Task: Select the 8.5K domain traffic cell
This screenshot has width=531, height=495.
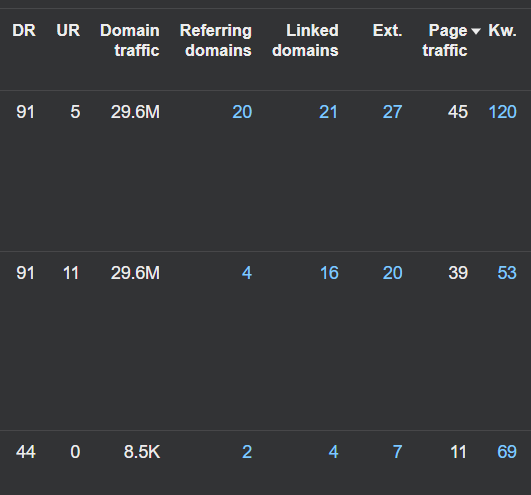Action: click(x=142, y=452)
